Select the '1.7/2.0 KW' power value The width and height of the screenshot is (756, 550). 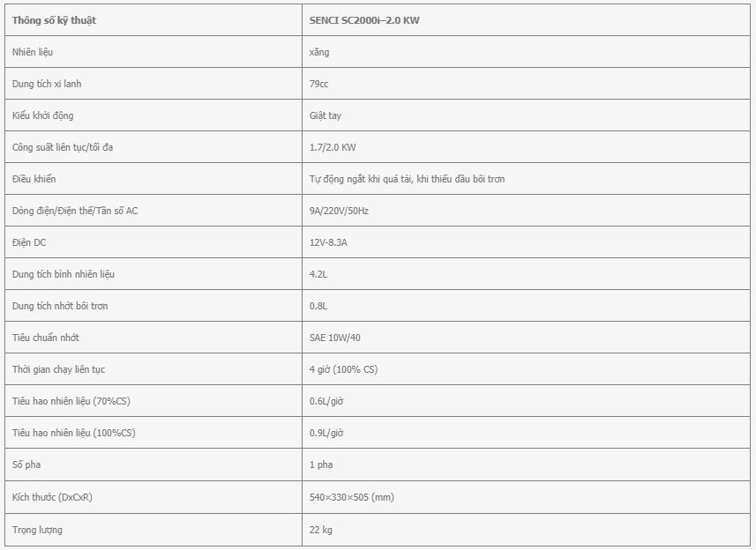click(333, 147)
